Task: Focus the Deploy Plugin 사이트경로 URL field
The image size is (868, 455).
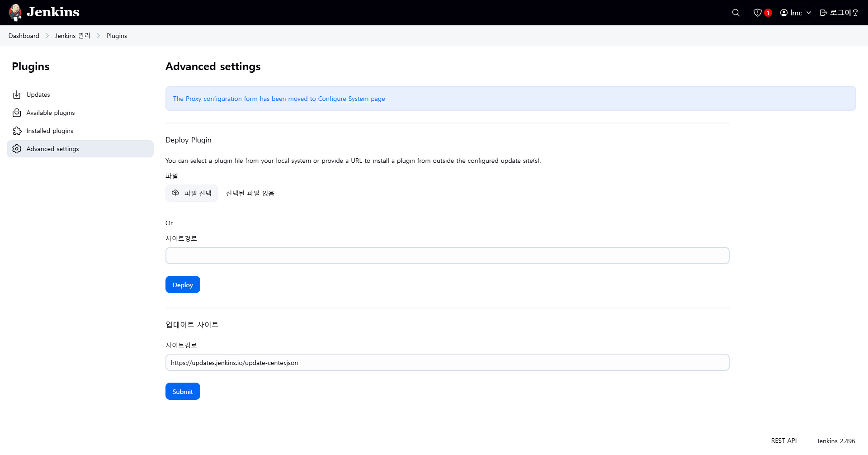Action: (447, 256)
